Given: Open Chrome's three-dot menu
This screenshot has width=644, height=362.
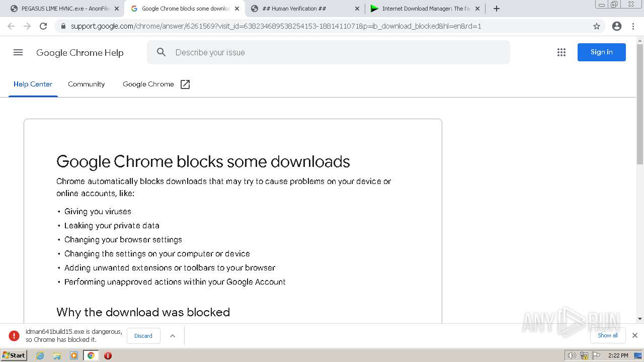Looking at the screenshot, I should [x=633, y=26].
